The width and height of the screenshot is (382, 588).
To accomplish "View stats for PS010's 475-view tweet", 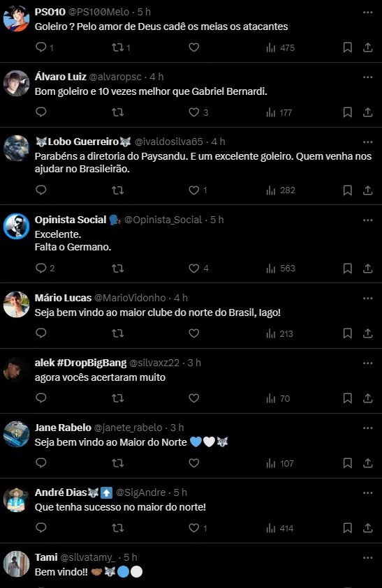I will tap(281, 47).
